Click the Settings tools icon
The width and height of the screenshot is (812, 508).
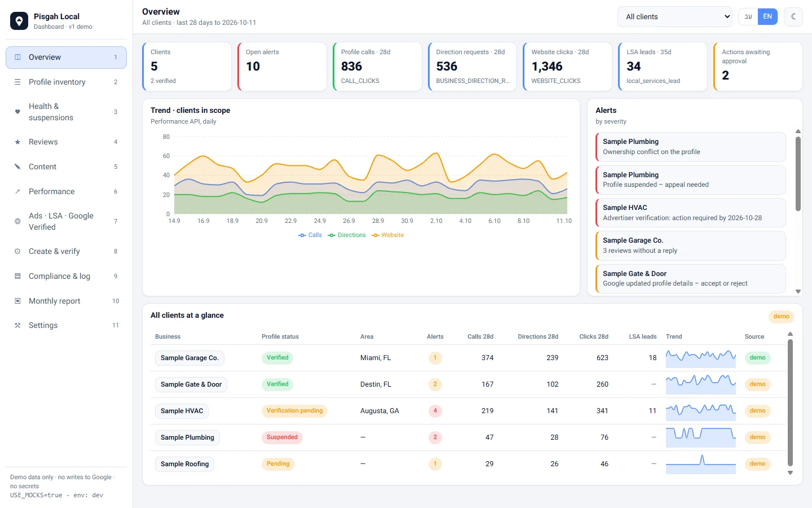click(x=17, y=325)
